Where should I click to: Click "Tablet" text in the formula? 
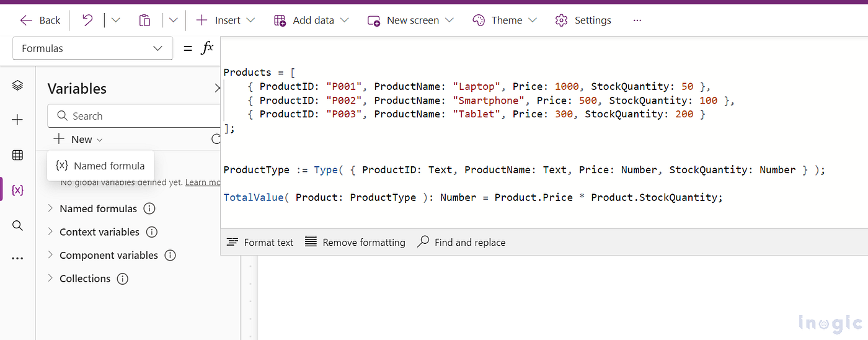(x=476, y=114)
